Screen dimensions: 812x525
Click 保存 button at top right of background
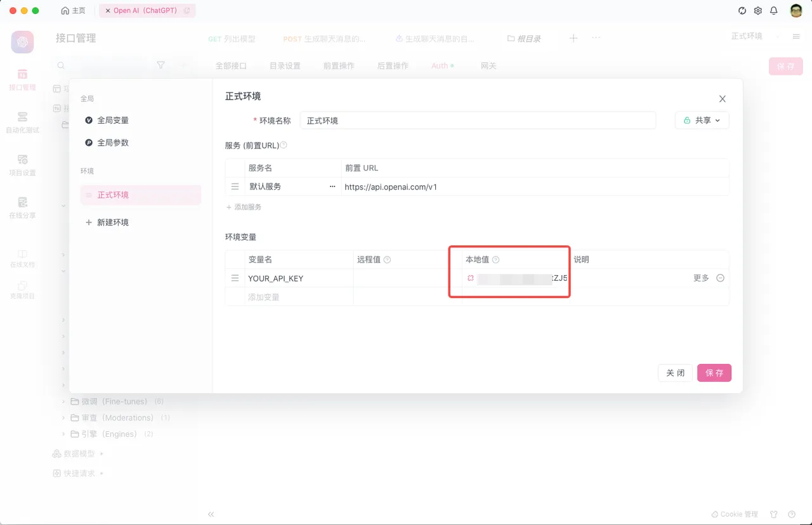(x=785, y=66)
